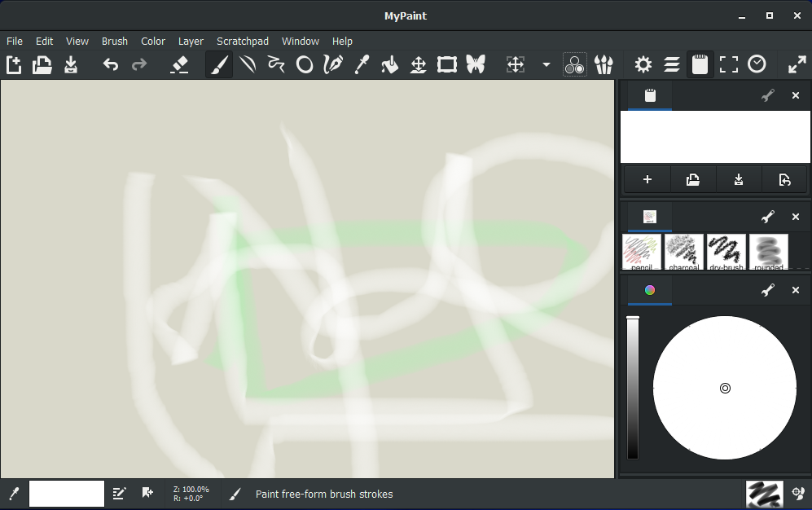This screenshot has width=812, height=510.
Task: Select the charcoal brush thumbnail
Action: 684,252
